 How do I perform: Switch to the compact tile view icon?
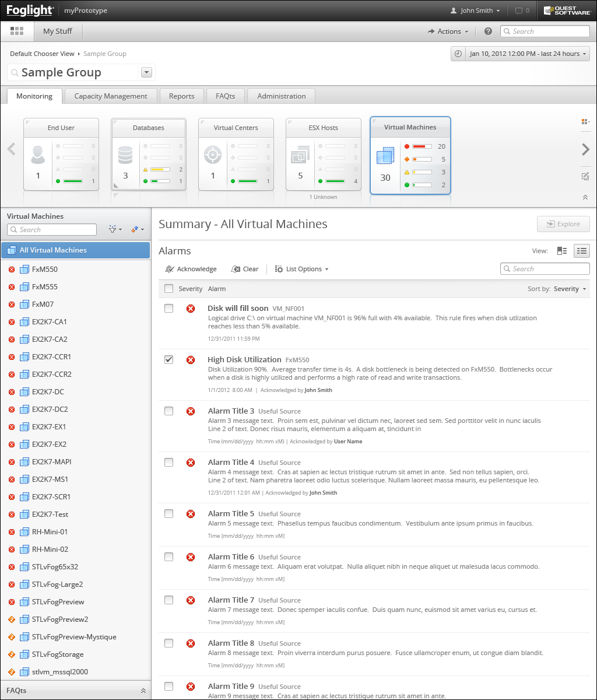(x=562, y=251)
